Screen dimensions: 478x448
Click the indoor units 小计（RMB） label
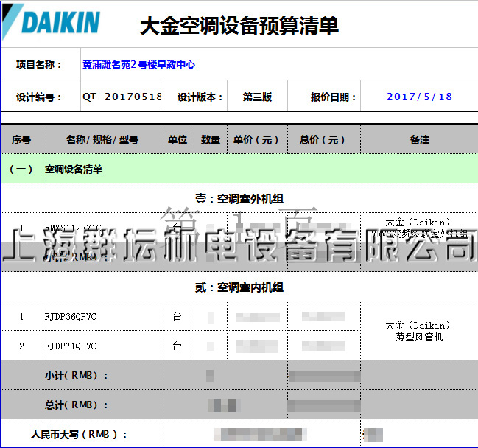pos(76,375)
